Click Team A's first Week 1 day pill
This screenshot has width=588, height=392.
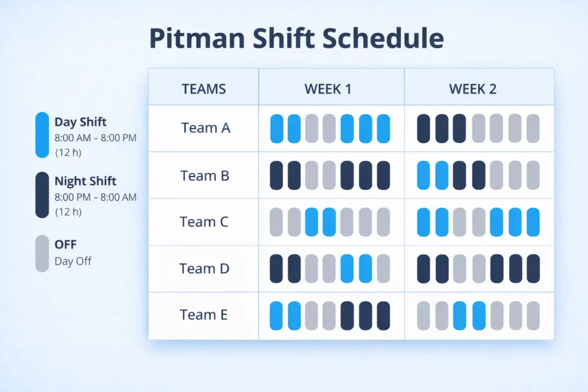click(277, 129)
